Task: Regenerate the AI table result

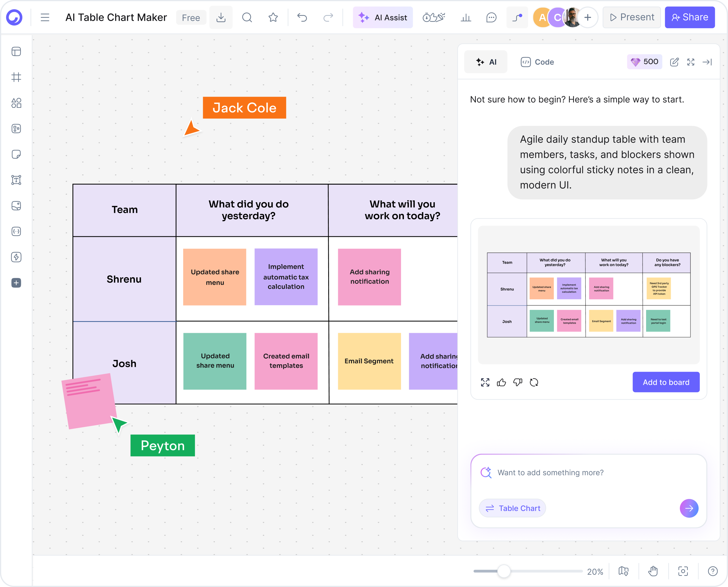Action: [x=534, y=382]
